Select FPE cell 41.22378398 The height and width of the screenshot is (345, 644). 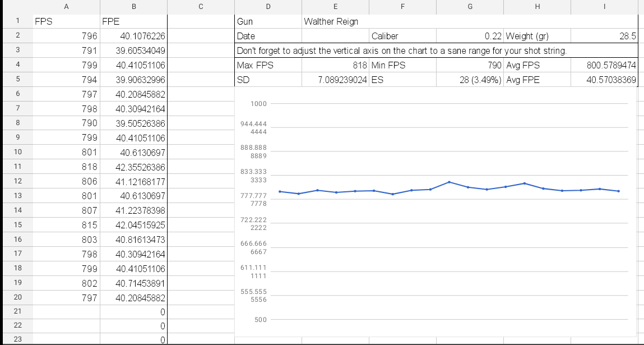[x=133, y=210]
